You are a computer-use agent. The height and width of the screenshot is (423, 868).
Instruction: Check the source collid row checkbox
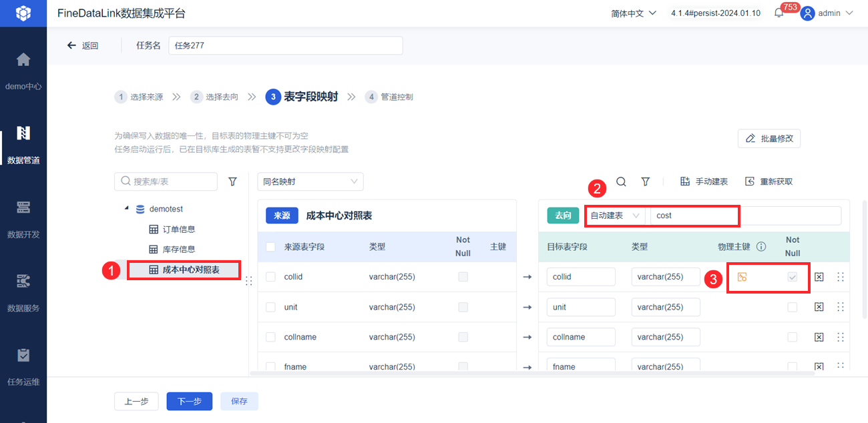point(270,277)
